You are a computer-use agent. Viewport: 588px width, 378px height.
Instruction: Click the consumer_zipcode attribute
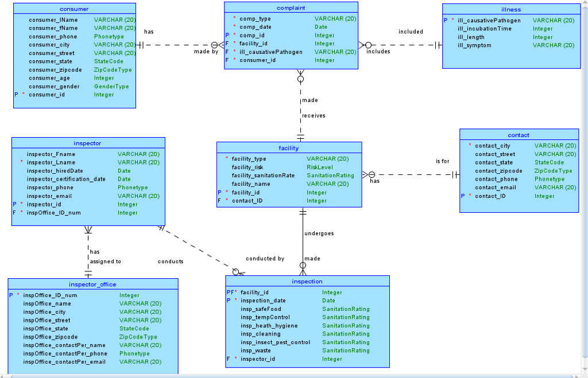coord(55,70)
